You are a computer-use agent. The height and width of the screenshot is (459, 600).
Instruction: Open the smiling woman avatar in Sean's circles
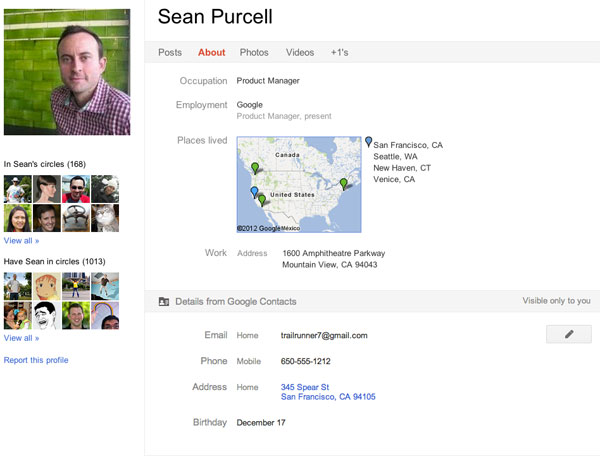(18, 218)
